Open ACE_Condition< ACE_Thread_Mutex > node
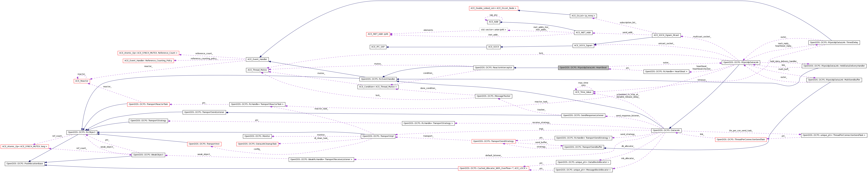Viewport: 868px width, 173px height. point(378,87)
